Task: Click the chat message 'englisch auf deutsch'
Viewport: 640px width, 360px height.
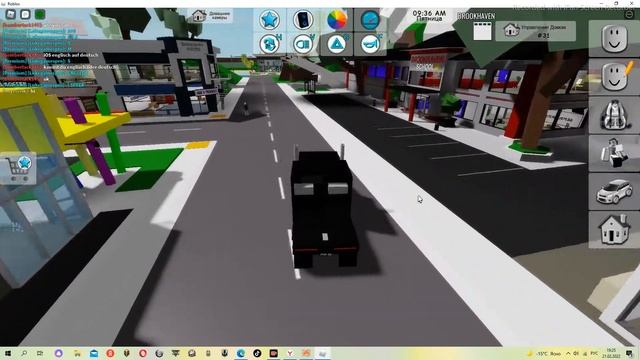Action: [x=74, y=55]
